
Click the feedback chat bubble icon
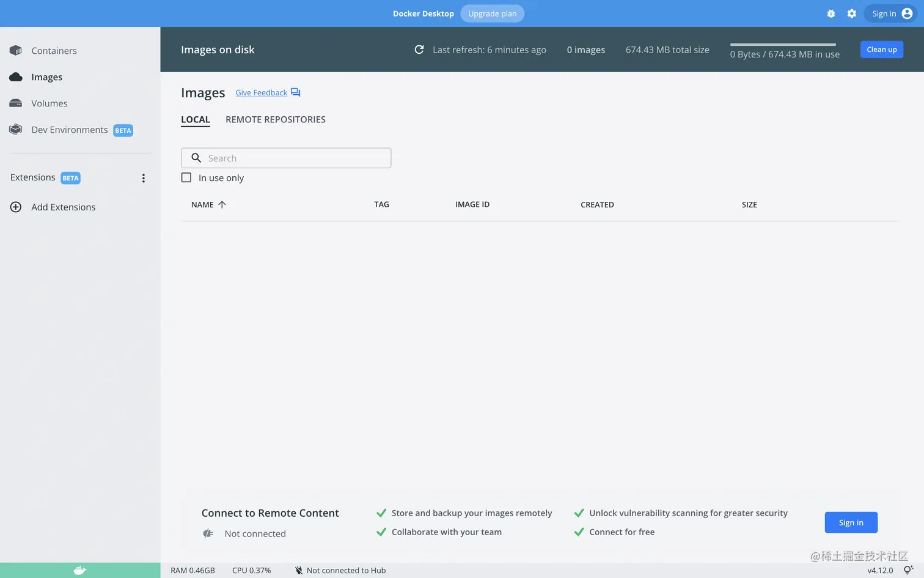296,92
